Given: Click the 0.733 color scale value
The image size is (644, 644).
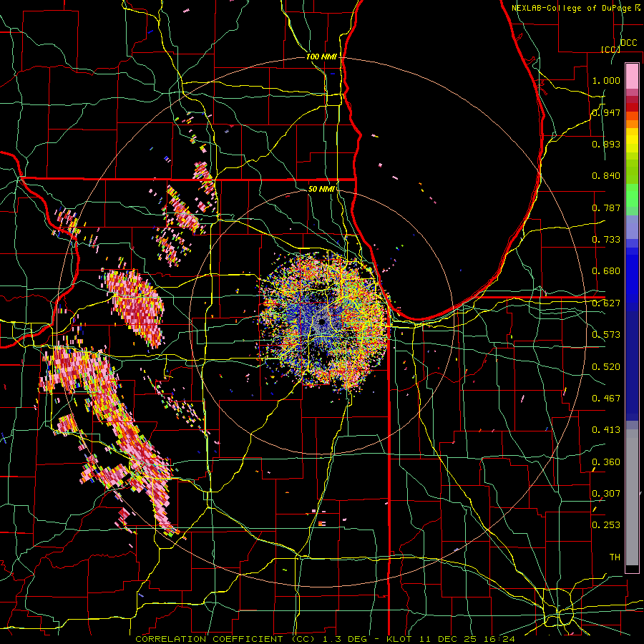Looking at the screenshot, I should point(606,240).
